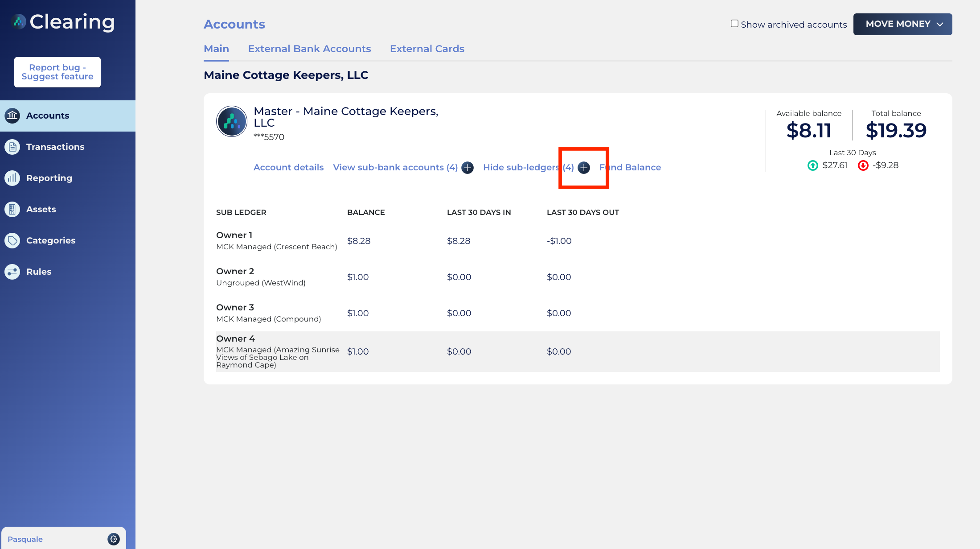Click the Accounts page heading
The width and height of the screenshot is (980, 549).
234,25
